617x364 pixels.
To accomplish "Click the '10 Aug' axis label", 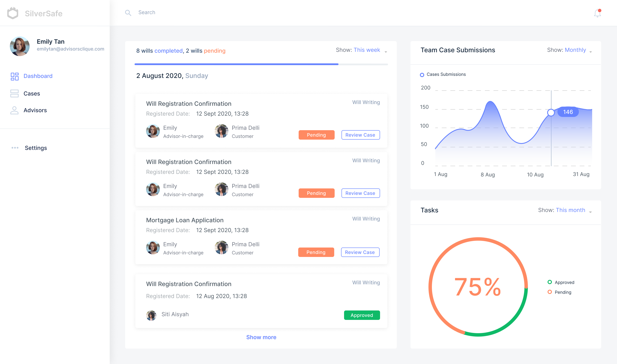I will click(535, 175).
